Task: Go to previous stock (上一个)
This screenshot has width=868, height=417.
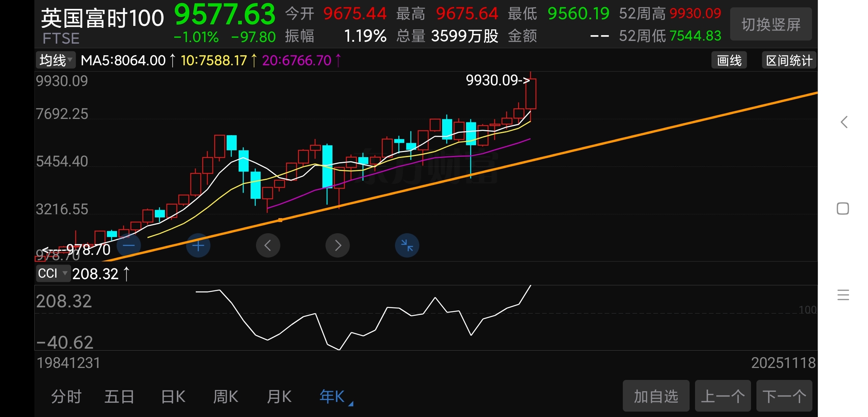Action: tap(722, 396)
